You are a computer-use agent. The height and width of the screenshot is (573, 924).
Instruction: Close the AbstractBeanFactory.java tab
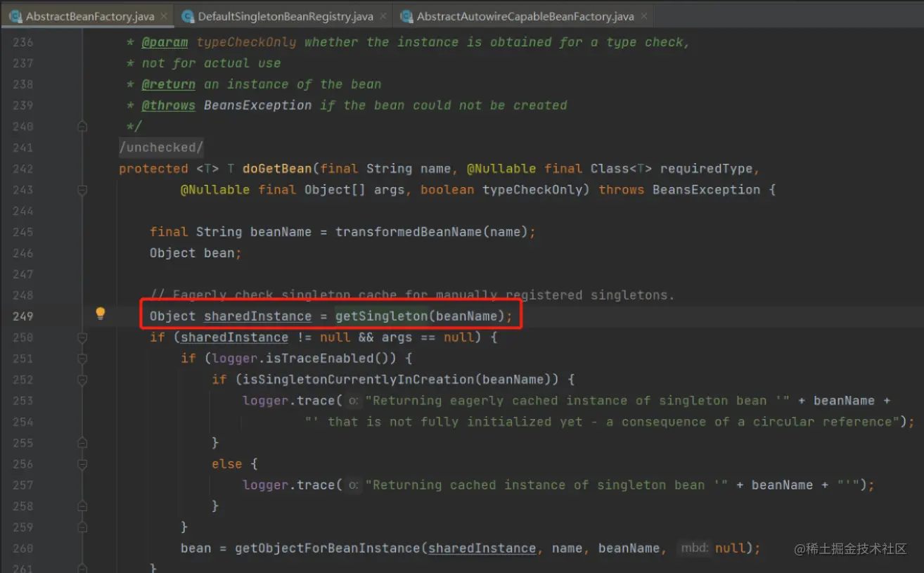coord(164,15)
